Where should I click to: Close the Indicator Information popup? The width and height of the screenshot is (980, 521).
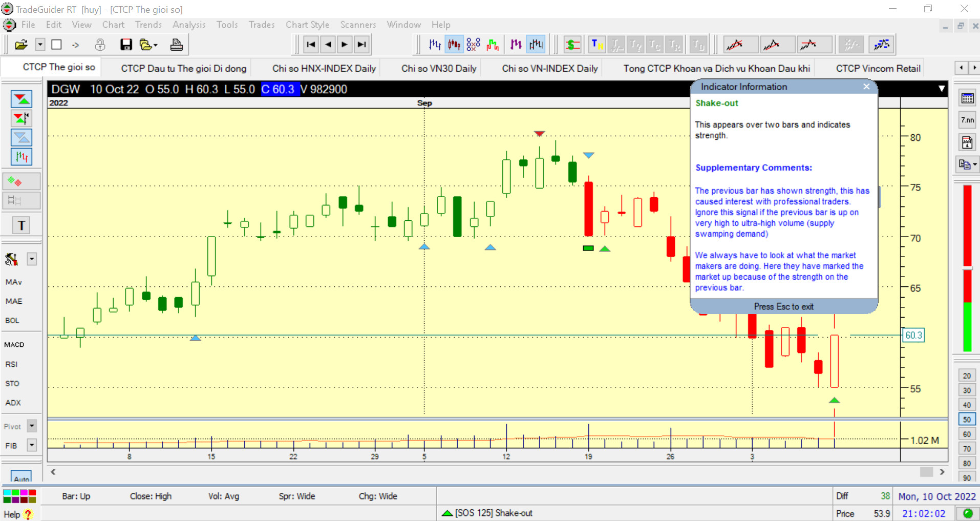866,87
